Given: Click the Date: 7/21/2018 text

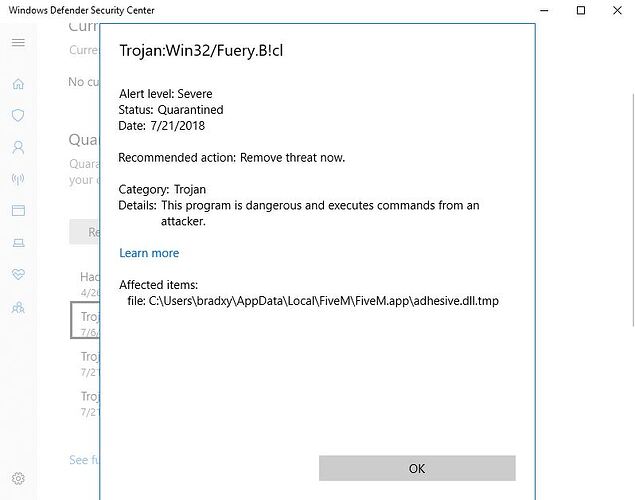Looking at the screenshot, I should (x=162, y=126).
